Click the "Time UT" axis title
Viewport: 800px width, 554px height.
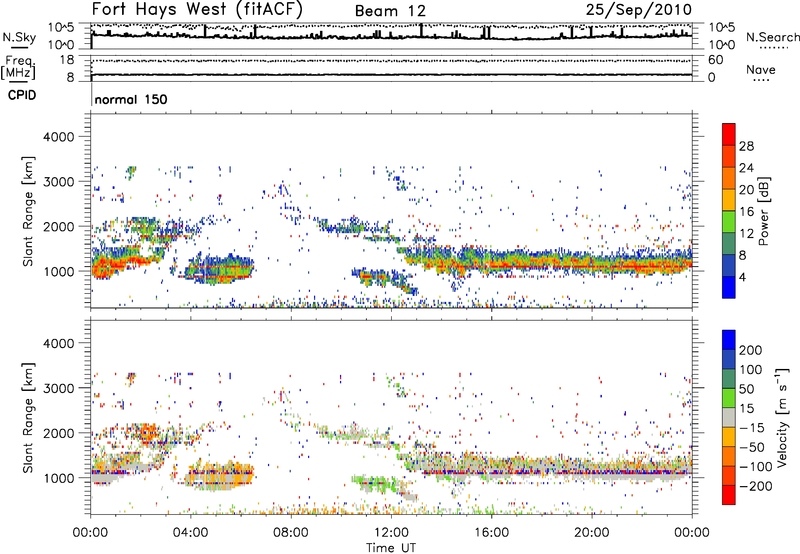point(391,548)
